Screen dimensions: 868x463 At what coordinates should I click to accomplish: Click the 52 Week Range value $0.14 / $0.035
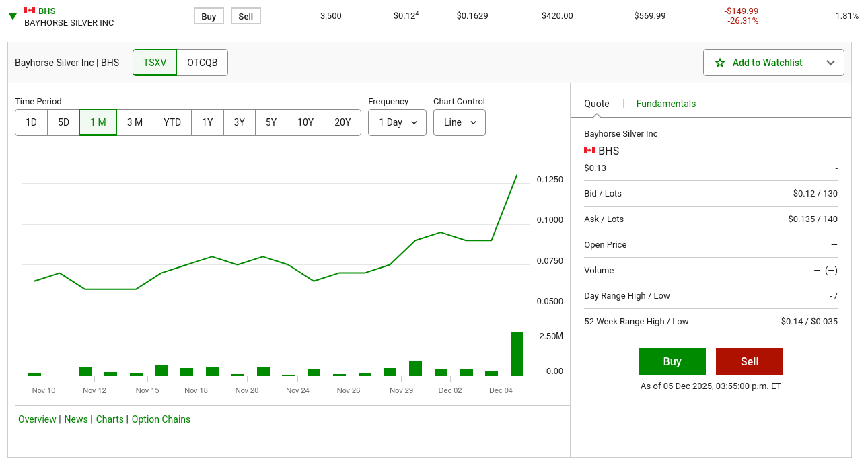point(809,322)
